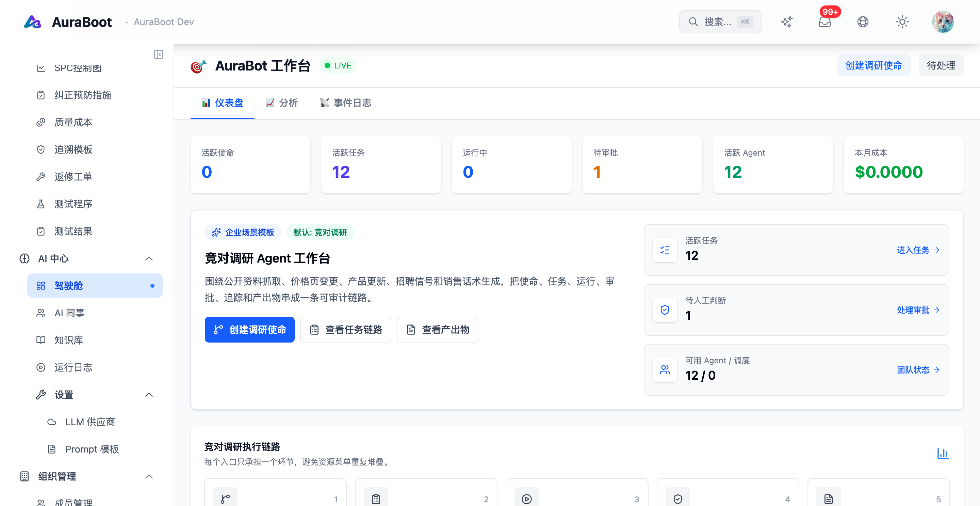
Task: Focus the 搜索 search field
Action: (x=720, y=22)
